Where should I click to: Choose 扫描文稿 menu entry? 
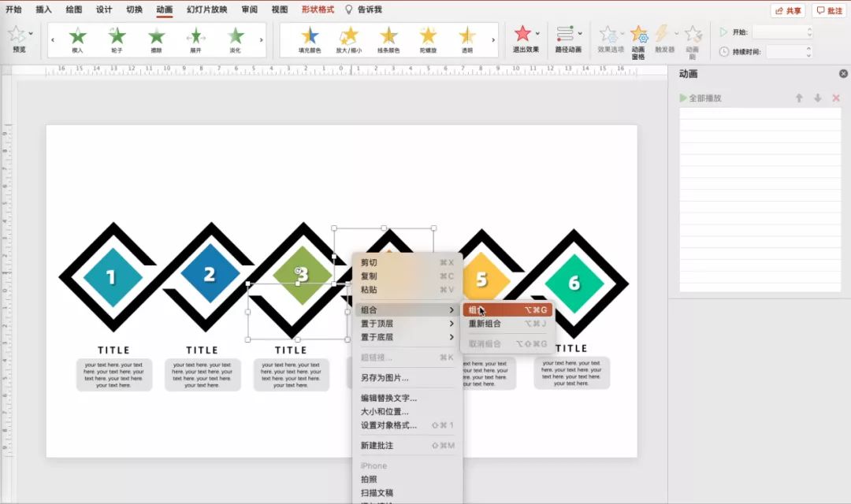tap(407, 493)
